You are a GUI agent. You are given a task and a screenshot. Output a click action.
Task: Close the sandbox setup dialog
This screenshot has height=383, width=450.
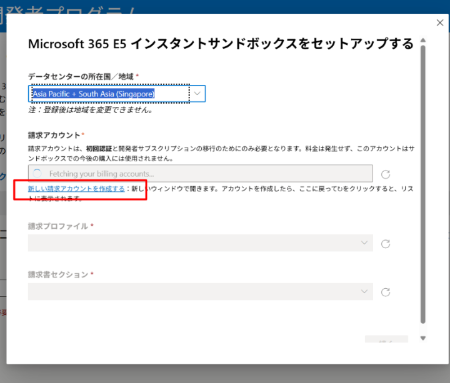pyautogui.click(x=440, y=23)
